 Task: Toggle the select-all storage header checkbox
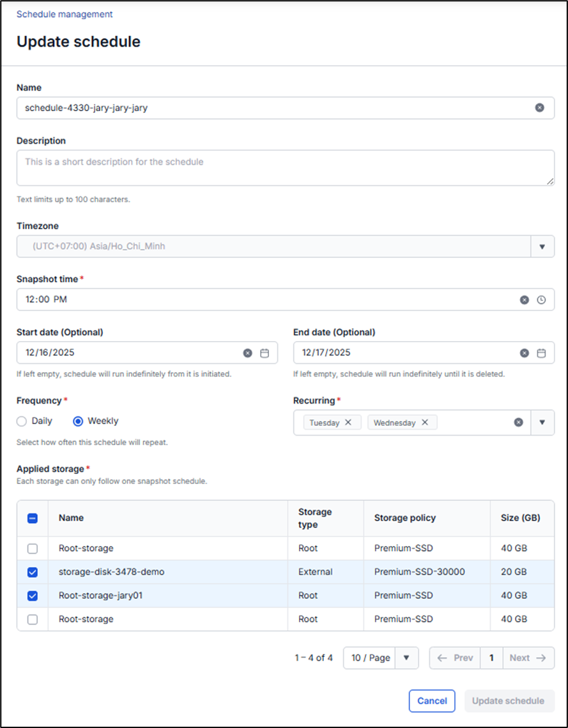(33, 519)
